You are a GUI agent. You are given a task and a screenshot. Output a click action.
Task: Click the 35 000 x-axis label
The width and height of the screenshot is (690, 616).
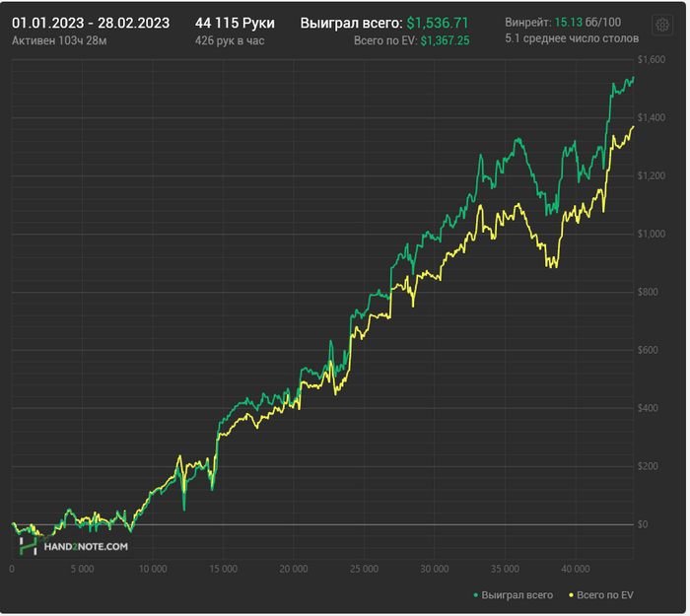point(505,569)
